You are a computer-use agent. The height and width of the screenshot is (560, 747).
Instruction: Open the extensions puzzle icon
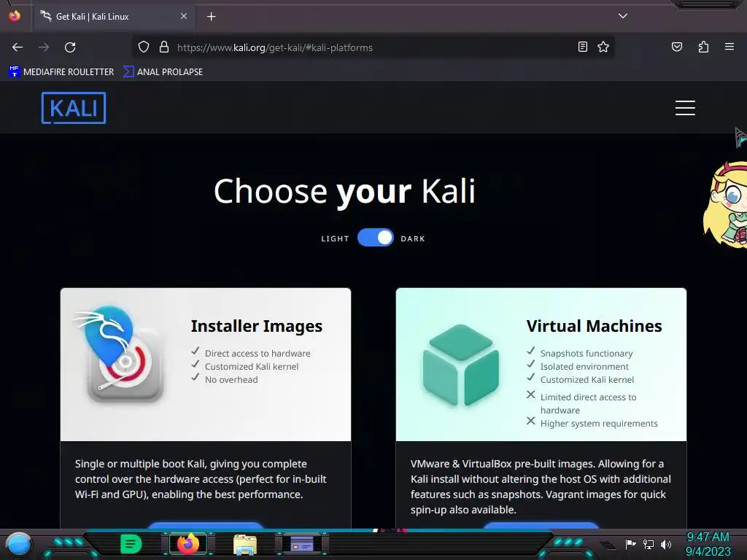[x=703, y=47]
